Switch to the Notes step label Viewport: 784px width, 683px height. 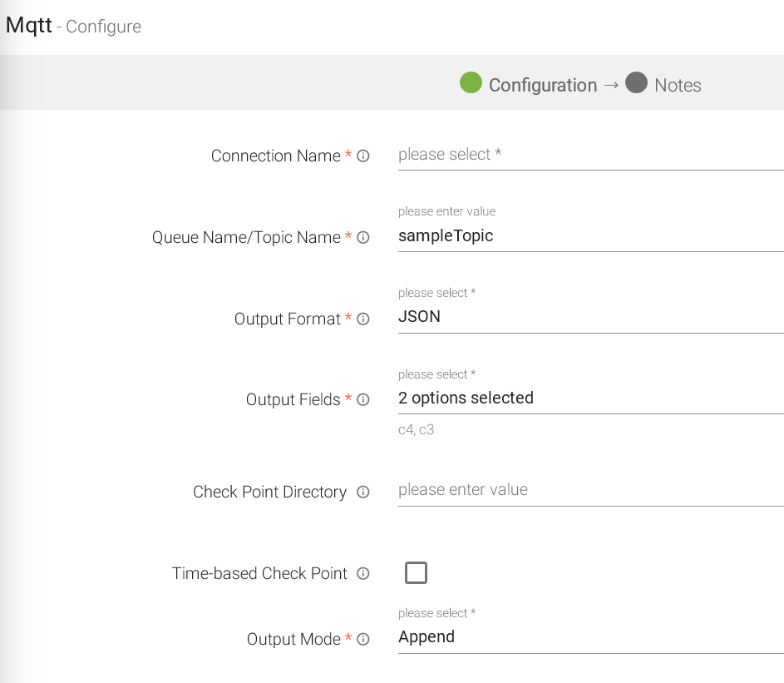point(678,86)
